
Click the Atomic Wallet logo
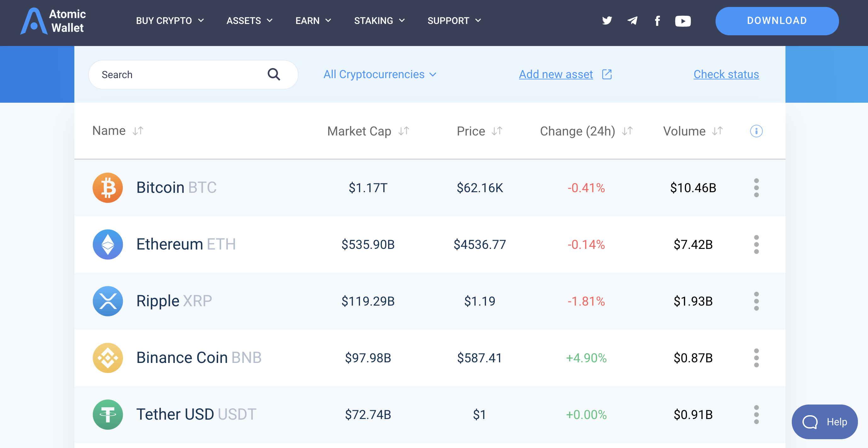pos(53,21)
